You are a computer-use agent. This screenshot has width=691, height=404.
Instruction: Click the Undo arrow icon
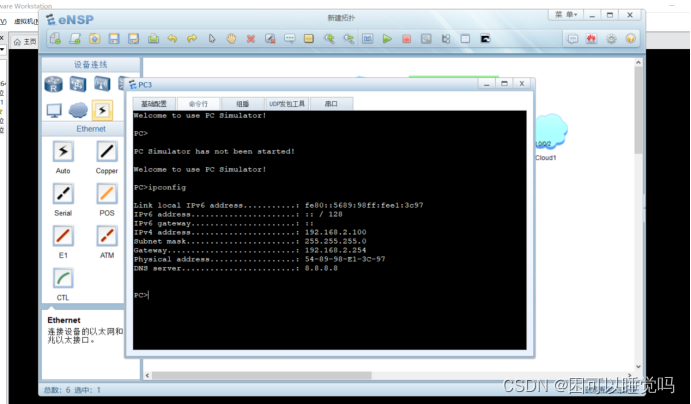pyautogui.click(x=172, y=39)
